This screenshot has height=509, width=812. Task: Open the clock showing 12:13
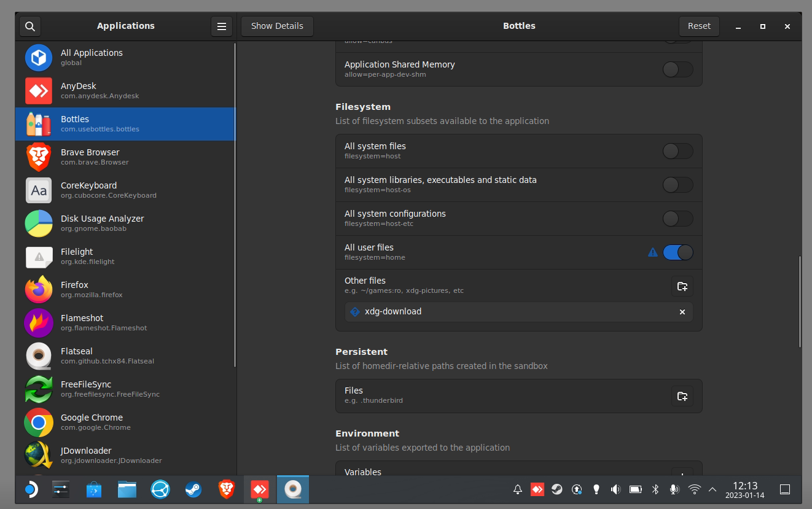(x=744, y=489)
